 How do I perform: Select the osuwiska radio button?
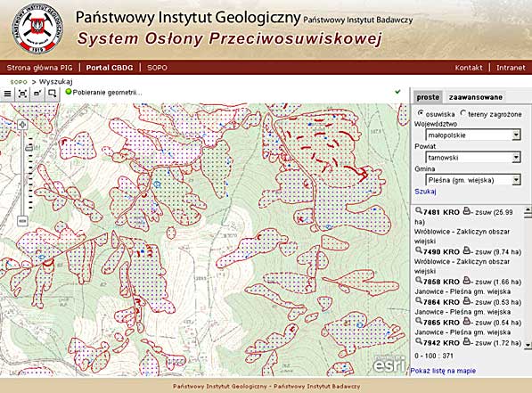click(x=421, y=113)
